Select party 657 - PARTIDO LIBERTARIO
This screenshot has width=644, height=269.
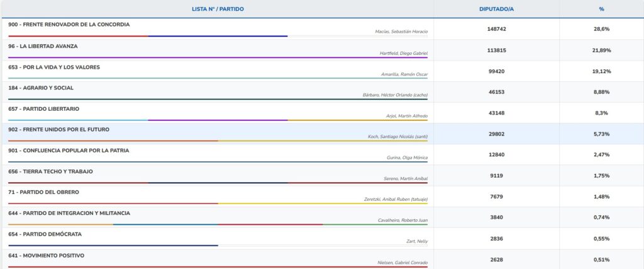click(43, 109)
